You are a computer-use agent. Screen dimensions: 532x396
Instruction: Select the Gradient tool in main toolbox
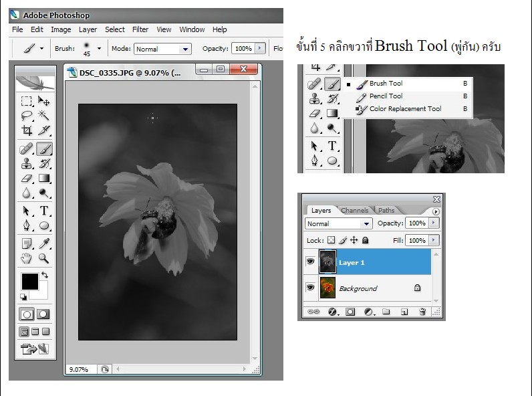point(44,179)
